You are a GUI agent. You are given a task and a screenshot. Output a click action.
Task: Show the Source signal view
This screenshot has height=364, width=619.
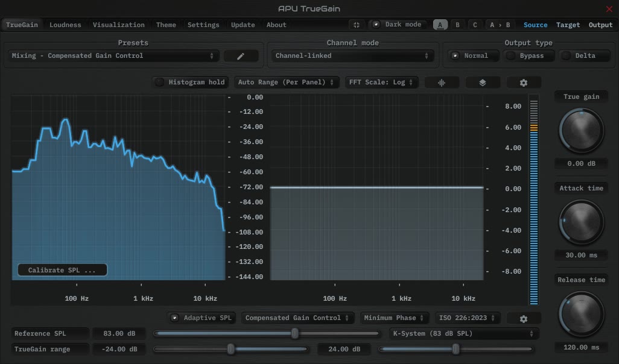[x=535, y=25]
